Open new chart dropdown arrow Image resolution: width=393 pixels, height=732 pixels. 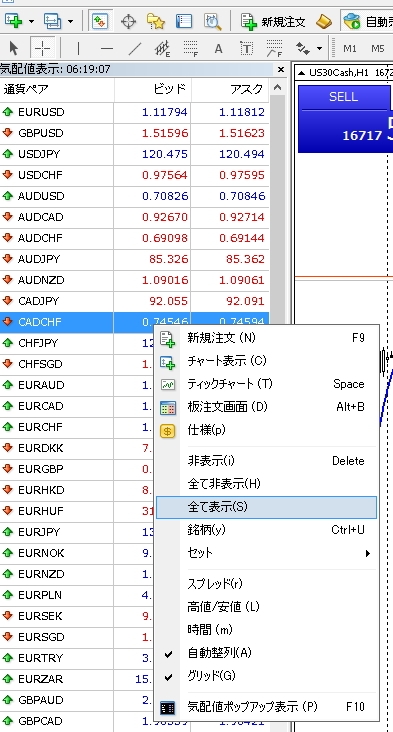(x=31, y=21)
